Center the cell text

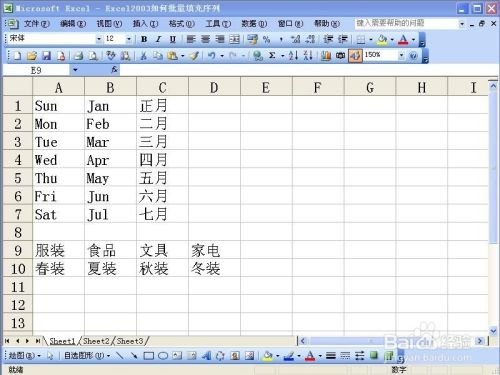coord(205,39)
